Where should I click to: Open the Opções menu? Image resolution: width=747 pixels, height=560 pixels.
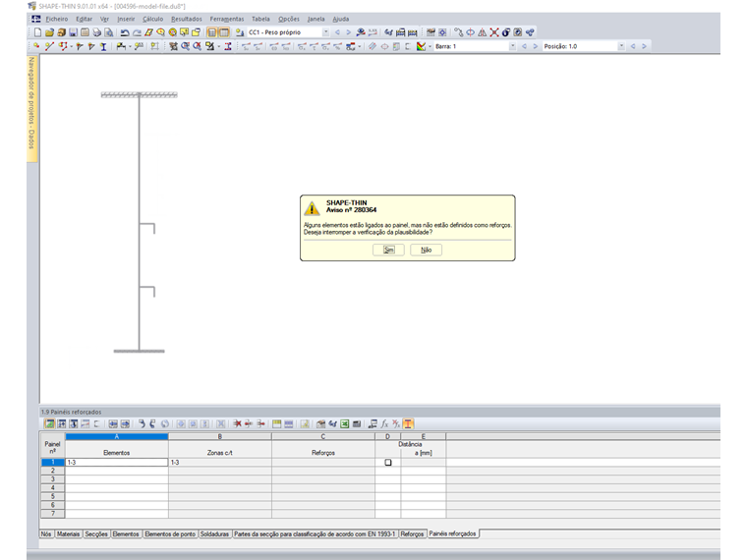(289, 19)
